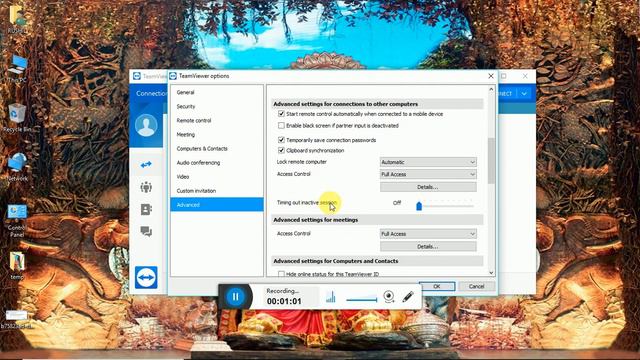Confirm settings with the OK button

437,286
